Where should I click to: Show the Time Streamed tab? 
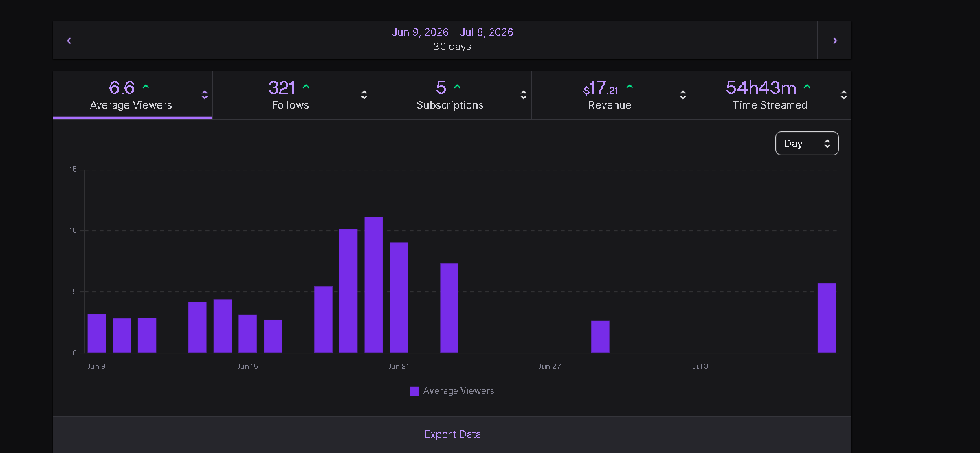click(x=771, y=95)
